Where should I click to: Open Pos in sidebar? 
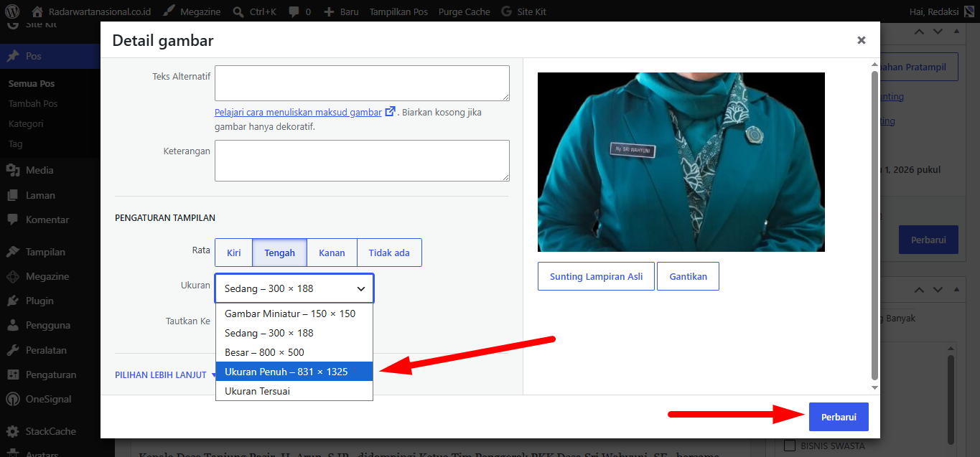(50, 56)
